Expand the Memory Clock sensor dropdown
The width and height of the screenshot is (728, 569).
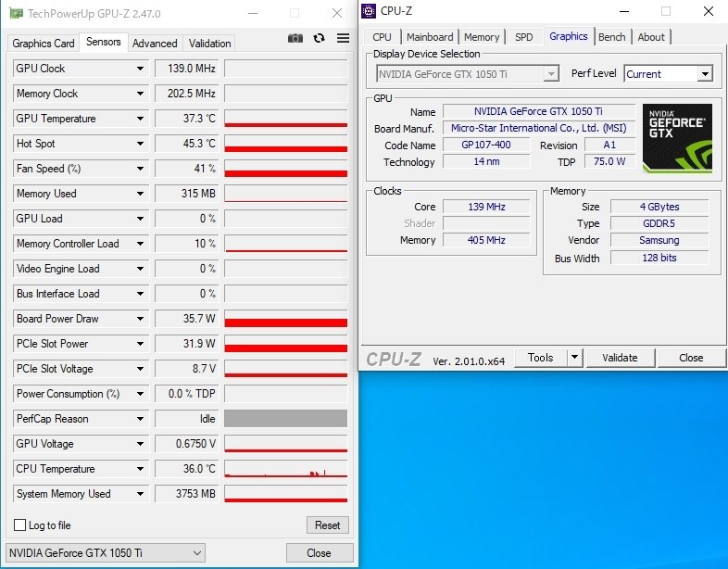140,94
